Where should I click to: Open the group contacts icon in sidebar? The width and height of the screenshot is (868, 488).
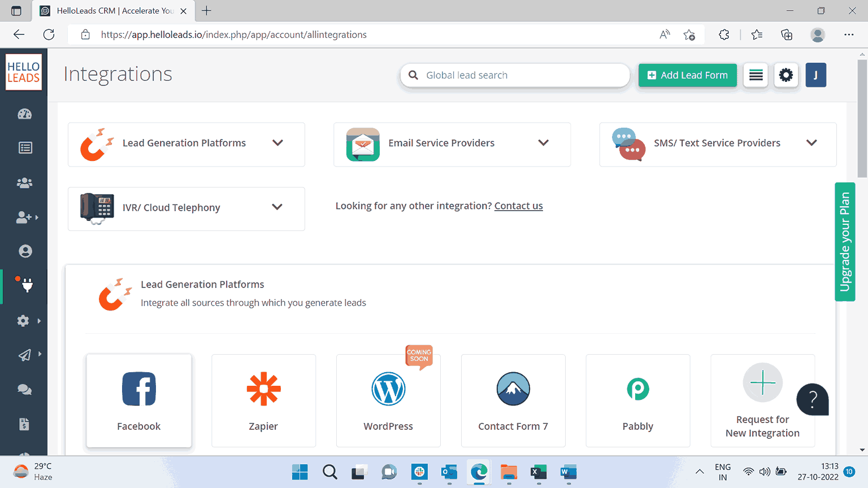coord(24,183)
